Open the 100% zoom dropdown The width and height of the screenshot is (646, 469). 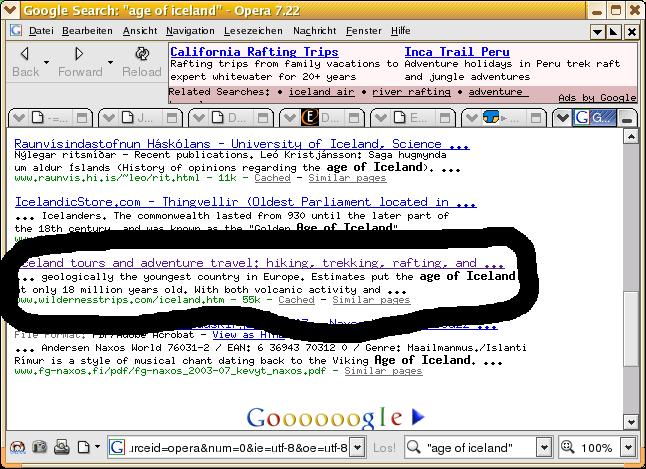point(628,448)
